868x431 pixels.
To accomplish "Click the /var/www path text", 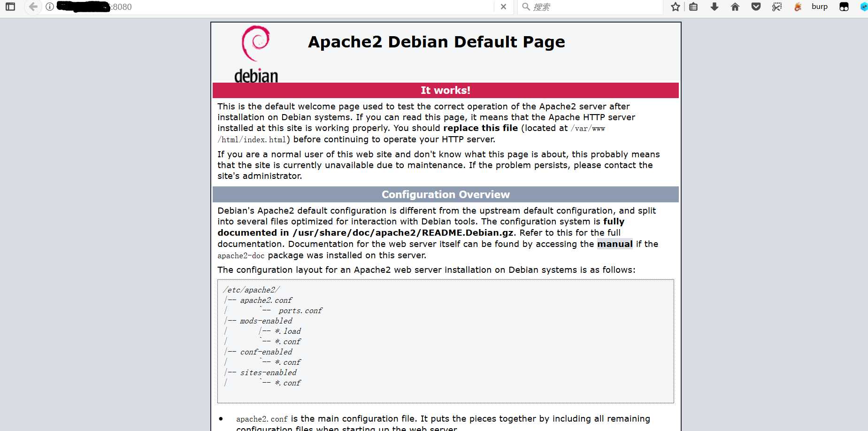I will tap(588, 129).
